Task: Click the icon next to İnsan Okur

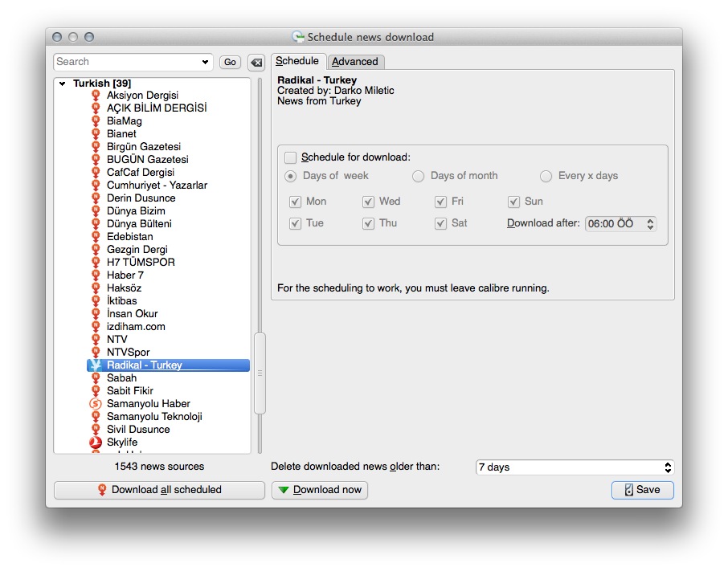Action: point(96,313)
